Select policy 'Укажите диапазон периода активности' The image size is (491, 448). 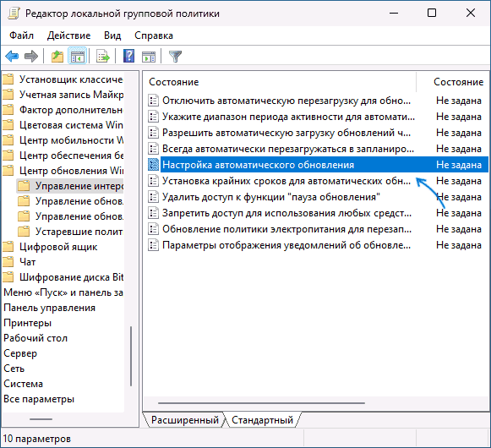pos(288,117)
